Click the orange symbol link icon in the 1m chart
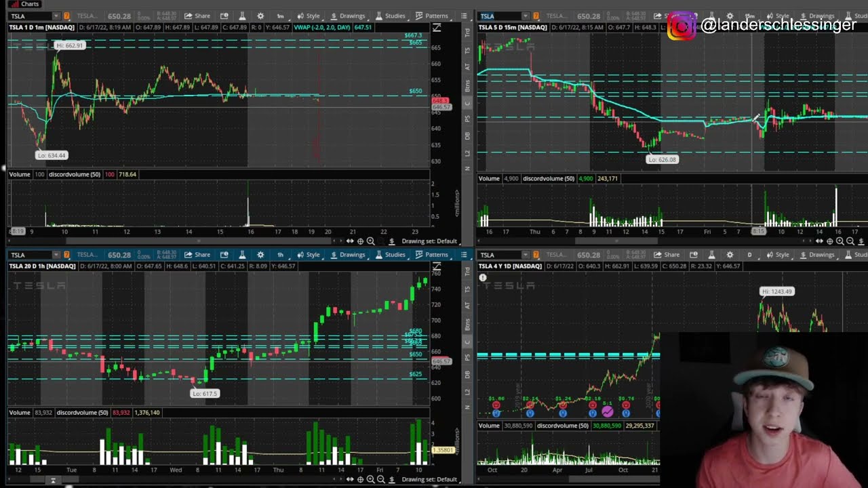The width and height of the screenshot is (868, 488). point(66,16)
